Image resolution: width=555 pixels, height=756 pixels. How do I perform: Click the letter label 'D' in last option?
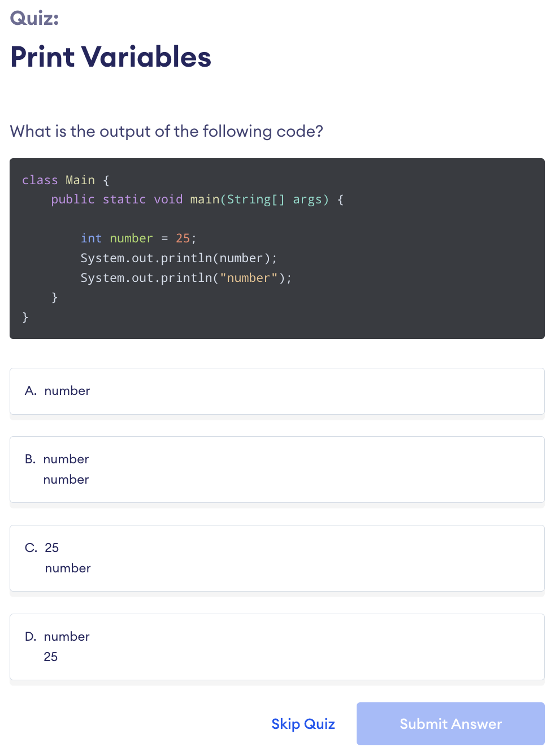[30, 636]
